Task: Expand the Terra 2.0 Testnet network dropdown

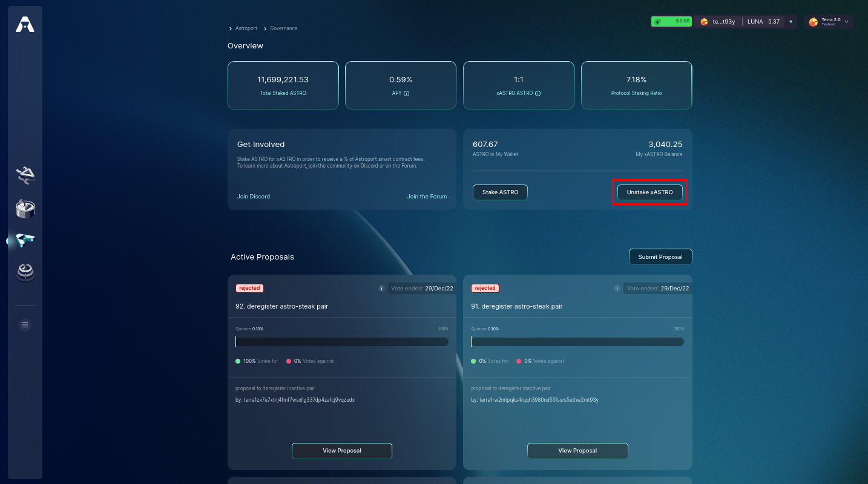Action: click(829, 22)
